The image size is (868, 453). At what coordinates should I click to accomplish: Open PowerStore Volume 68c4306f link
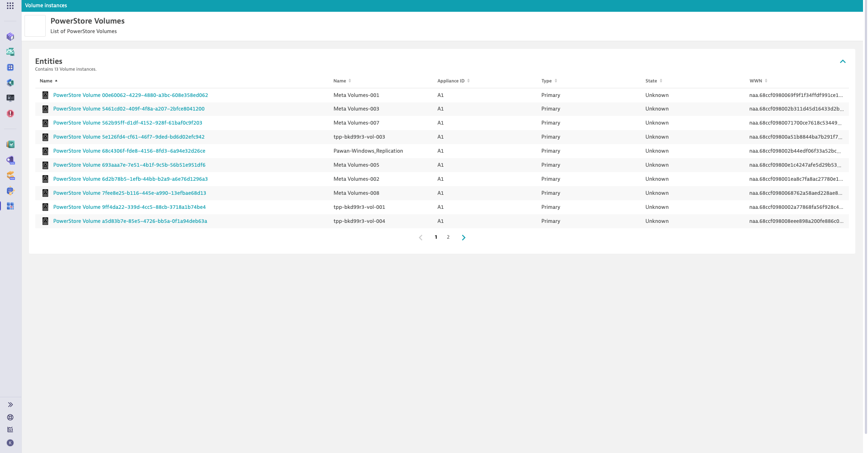129,151
